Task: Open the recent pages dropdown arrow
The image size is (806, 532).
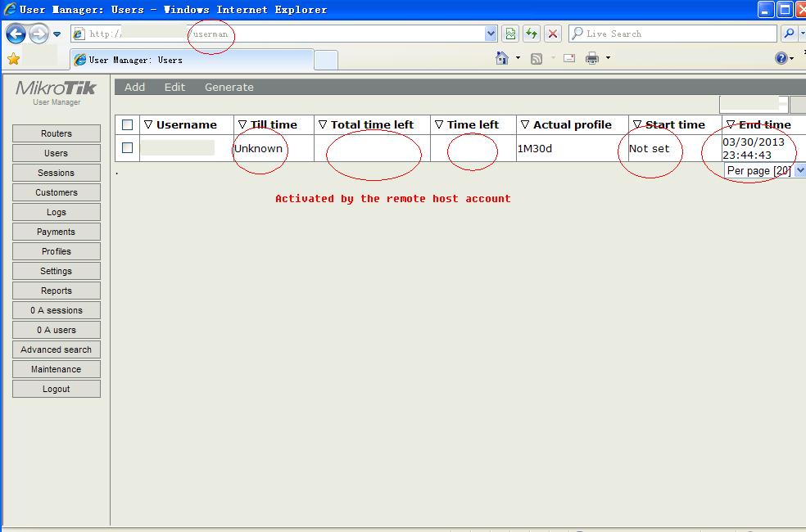Action: [x=57, y=34]
